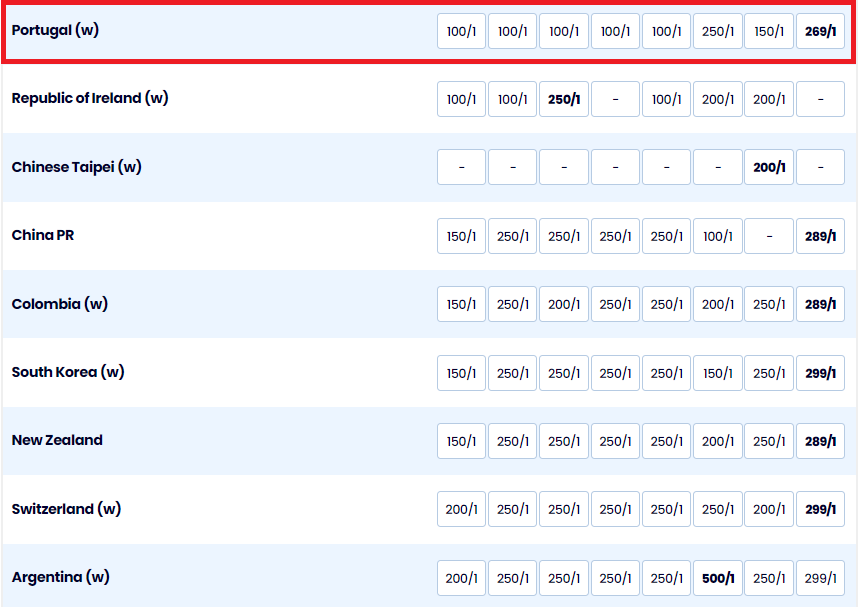Select Portugal 269/1 best odds

click(820, 31)
